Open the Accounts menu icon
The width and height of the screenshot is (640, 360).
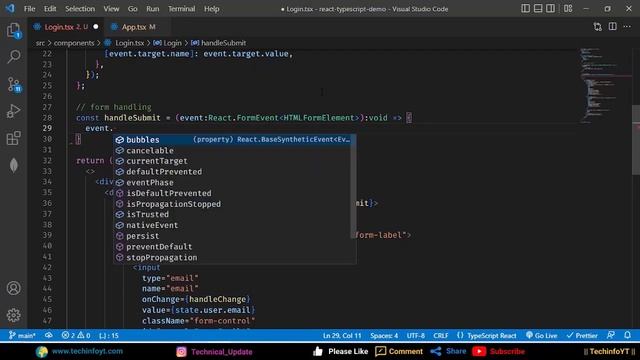pos(13,288)
